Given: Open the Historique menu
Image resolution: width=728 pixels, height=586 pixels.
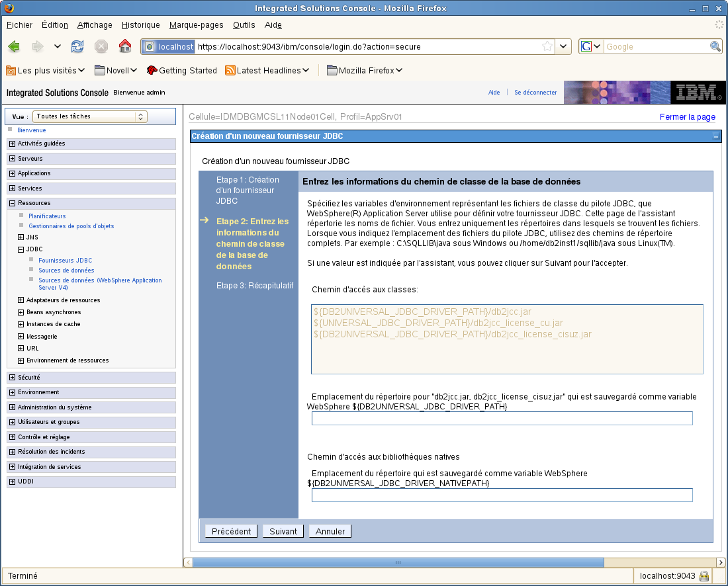Looking at the screenshot, I should (x=141, y=25).
